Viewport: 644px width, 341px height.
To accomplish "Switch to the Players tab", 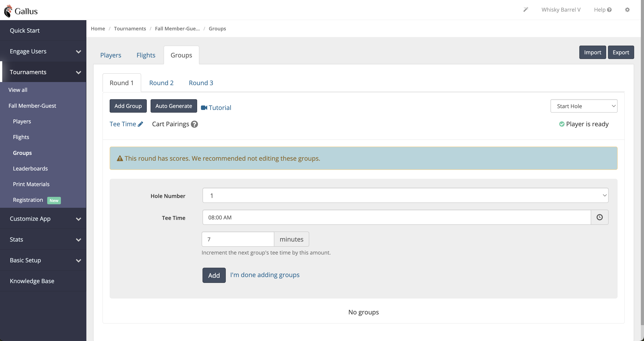I will click(111, 55).
